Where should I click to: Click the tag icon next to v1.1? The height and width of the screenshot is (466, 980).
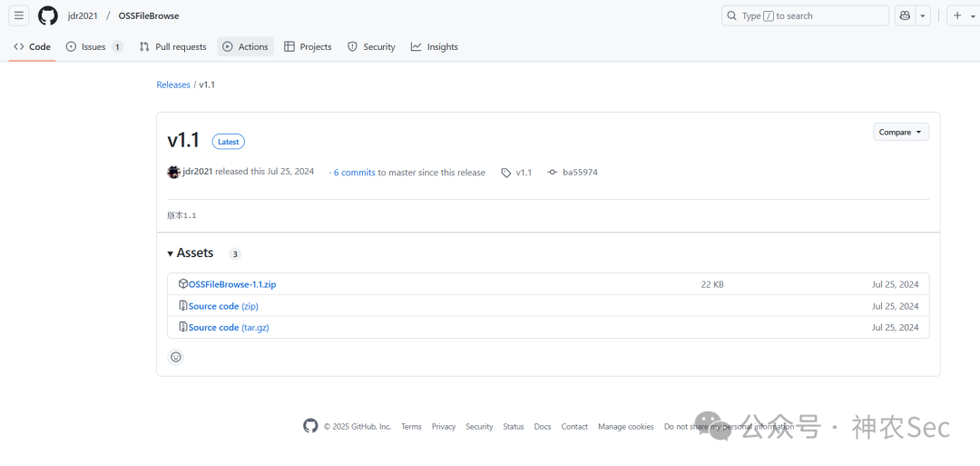506,173
